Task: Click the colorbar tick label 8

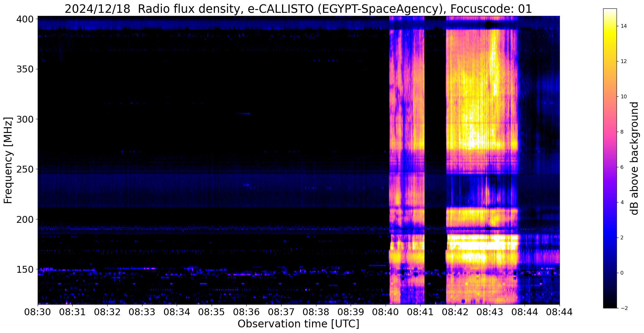Action: point(622,132)
